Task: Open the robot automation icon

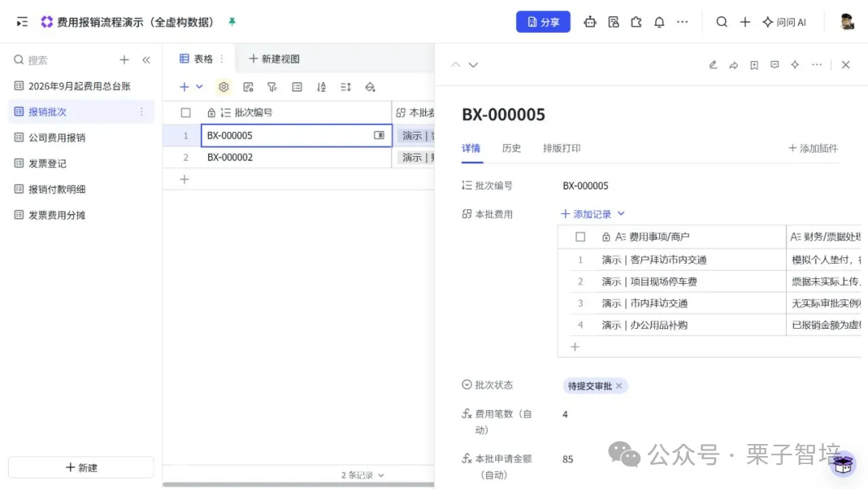Action: (x=590, y=23)
